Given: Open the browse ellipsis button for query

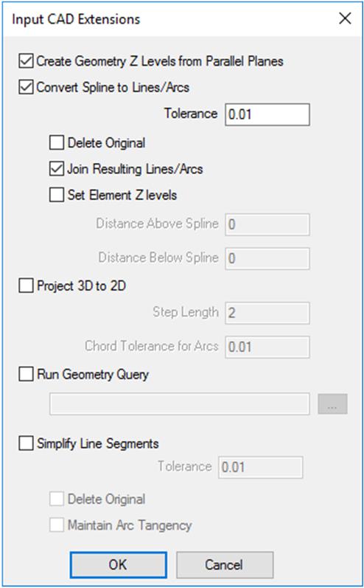Looking at the screenshot, I should point(333,404).
